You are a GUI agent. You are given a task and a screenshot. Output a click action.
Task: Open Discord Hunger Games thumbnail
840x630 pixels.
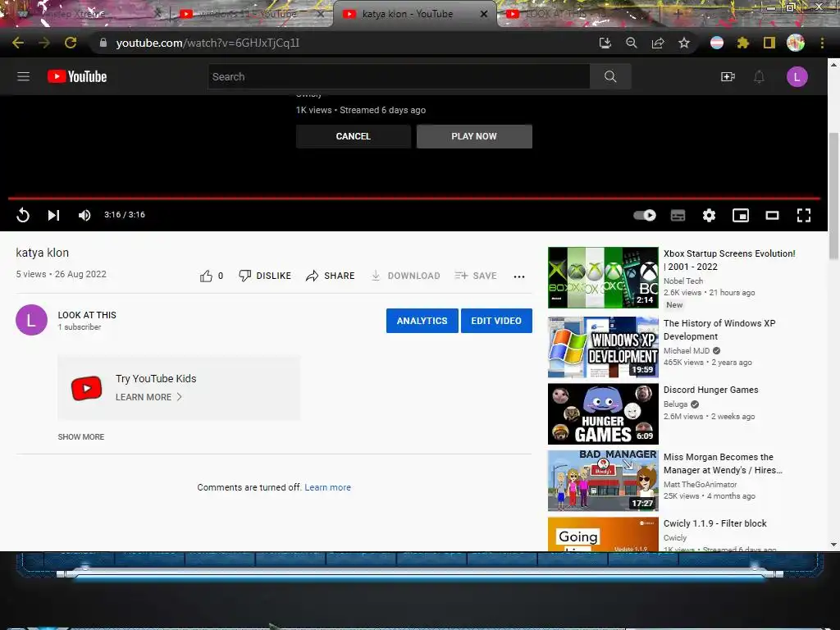pos(603,413)
